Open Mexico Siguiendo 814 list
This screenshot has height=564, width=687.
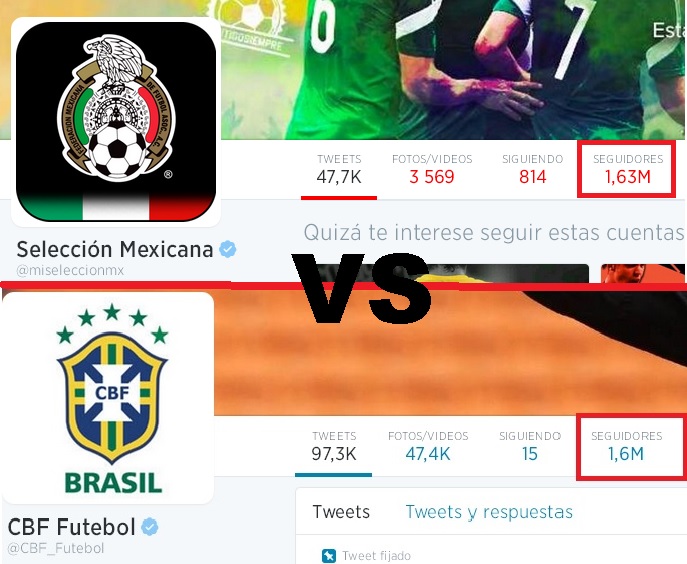pos(532,169)
